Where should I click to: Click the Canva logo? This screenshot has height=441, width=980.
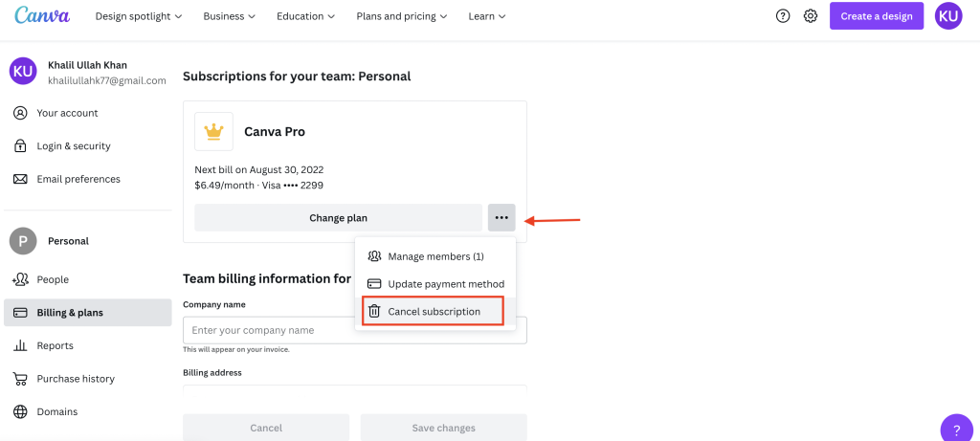tap(42, 16)
